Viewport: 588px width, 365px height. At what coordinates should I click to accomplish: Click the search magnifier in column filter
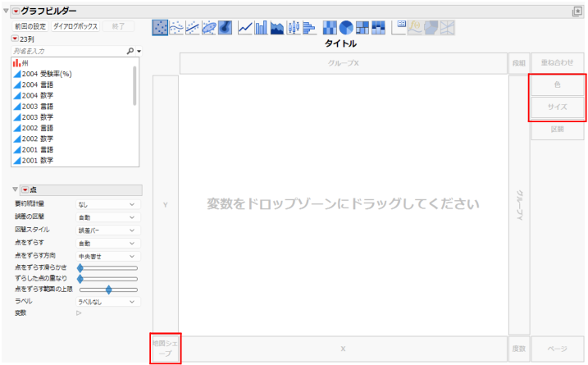point(130,51)
